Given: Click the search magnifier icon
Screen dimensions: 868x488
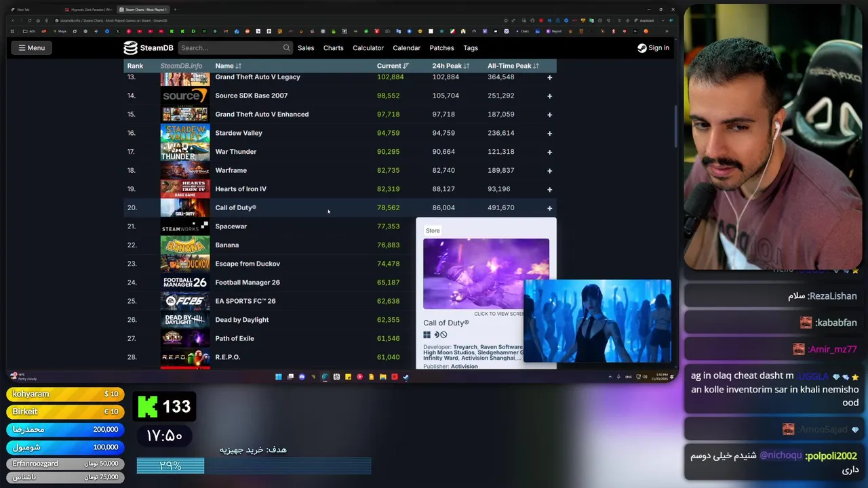Looking at the screenshot, I should click(286, 47).
